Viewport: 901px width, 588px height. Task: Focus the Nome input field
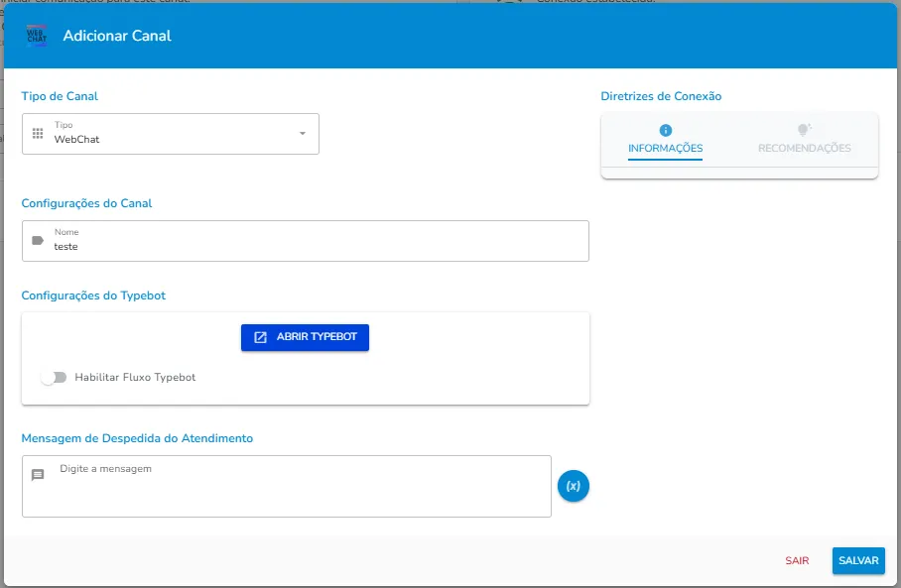pyautogui.click(x=305, y=241)
